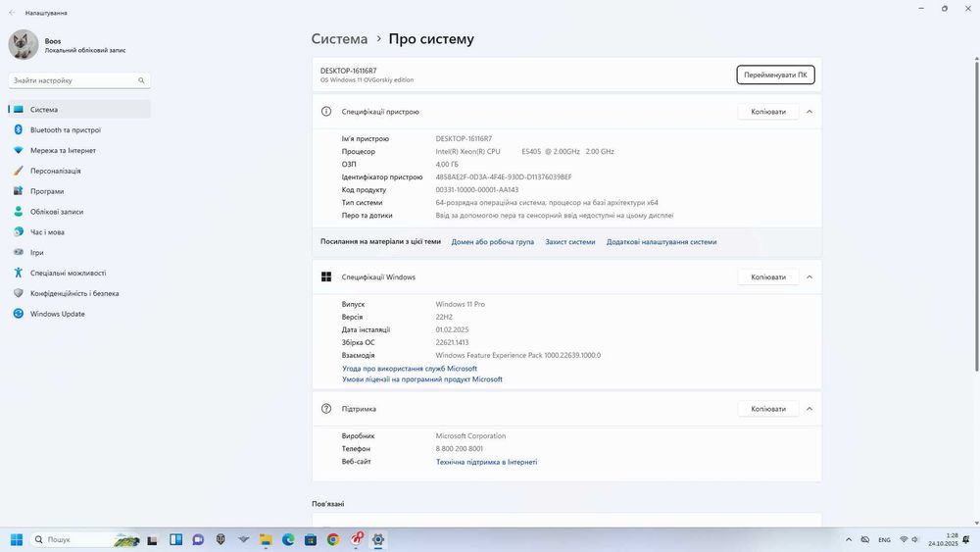Collapse the Підтримка section

(x=809, y=409)
